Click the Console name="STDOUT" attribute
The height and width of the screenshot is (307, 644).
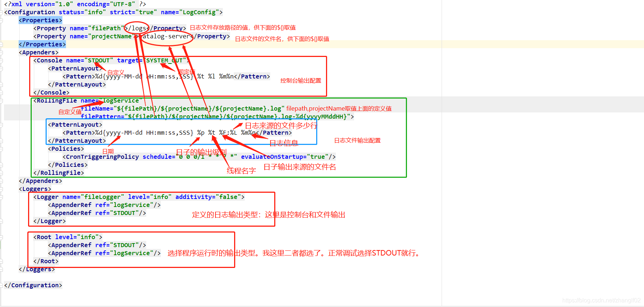pyautogui.click(x=90, y=60)
